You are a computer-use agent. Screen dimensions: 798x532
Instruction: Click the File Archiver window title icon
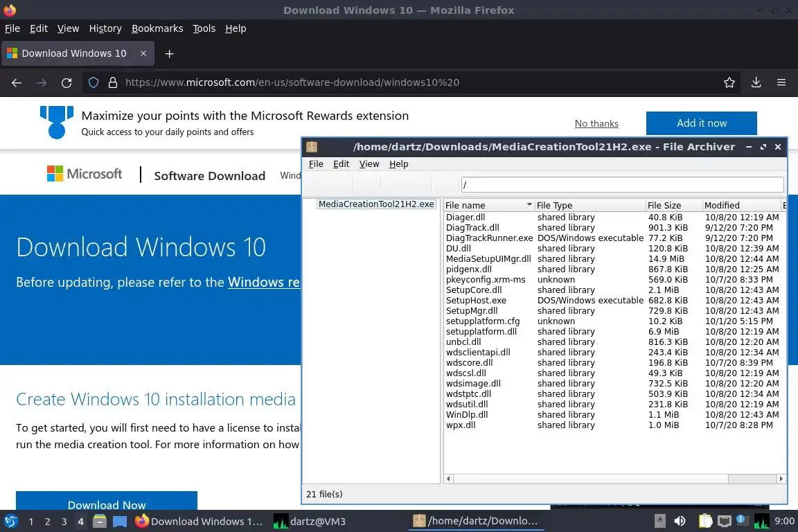pos(312,147)
